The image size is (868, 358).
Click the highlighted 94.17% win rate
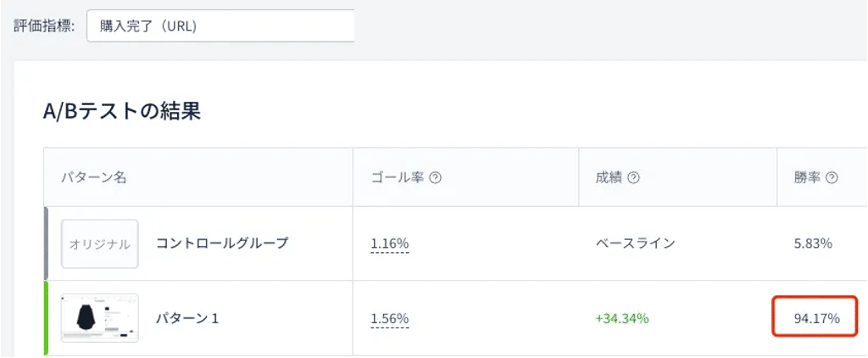tap(815, 318)
